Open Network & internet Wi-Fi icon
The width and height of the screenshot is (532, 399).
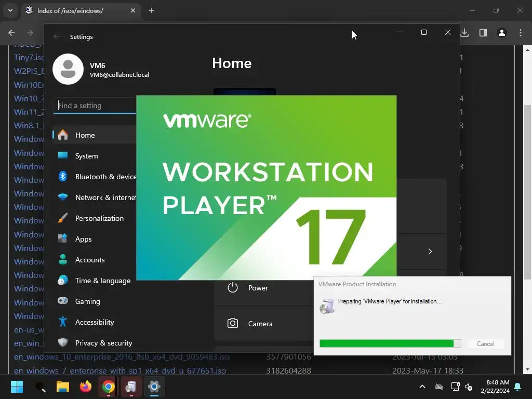[x=63, y=197]
